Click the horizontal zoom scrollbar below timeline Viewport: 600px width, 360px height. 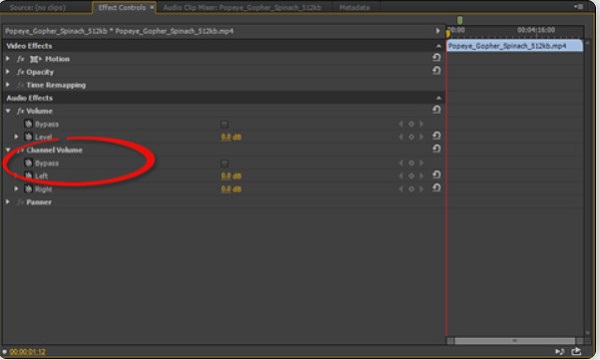515,340
